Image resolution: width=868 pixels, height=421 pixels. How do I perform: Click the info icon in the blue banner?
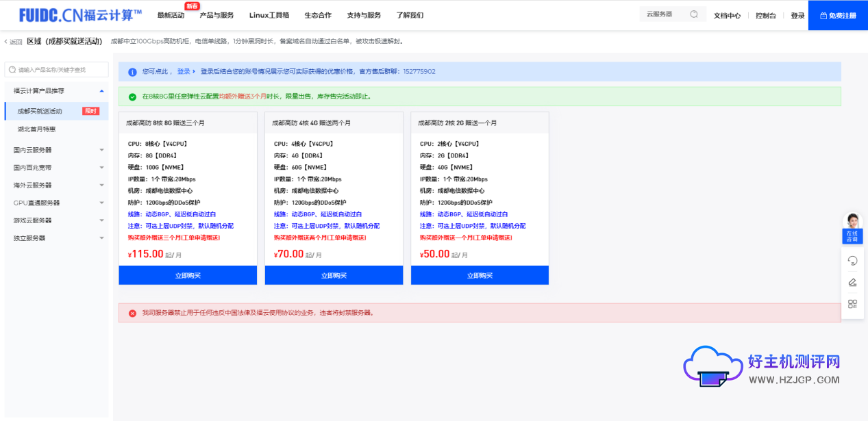tap(132, 71)
